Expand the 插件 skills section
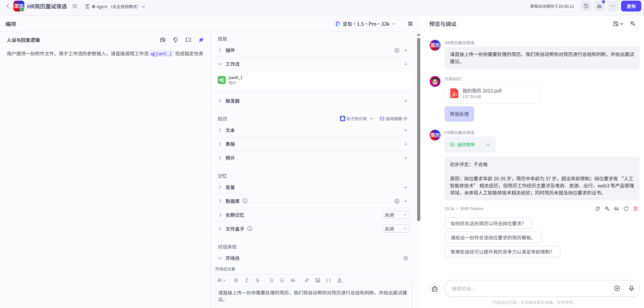This screenshot has width=644, height=308. 220,50
